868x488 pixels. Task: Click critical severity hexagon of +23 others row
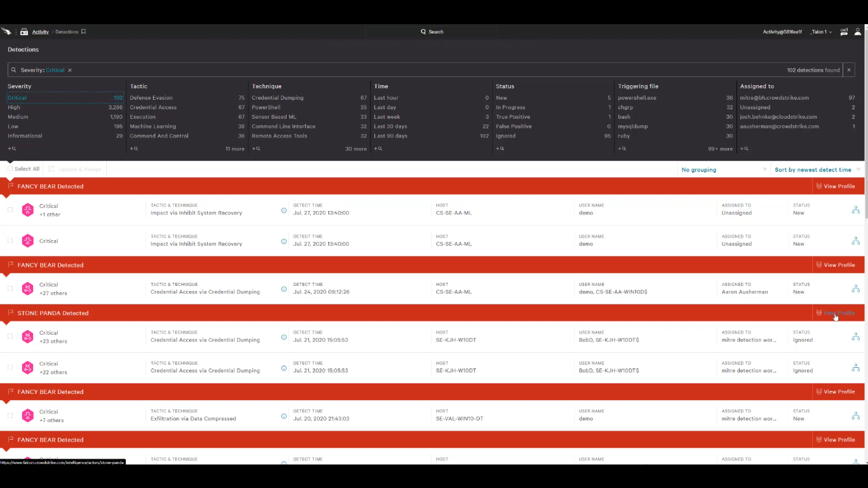[27, 337]
